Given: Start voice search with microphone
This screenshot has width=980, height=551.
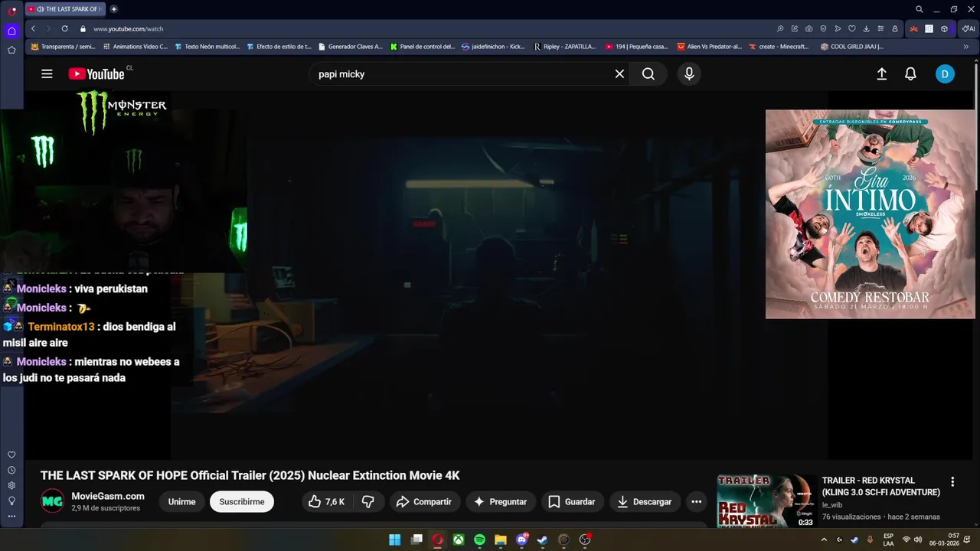Looking at the screenshot, I should click(x=689, y=74).
